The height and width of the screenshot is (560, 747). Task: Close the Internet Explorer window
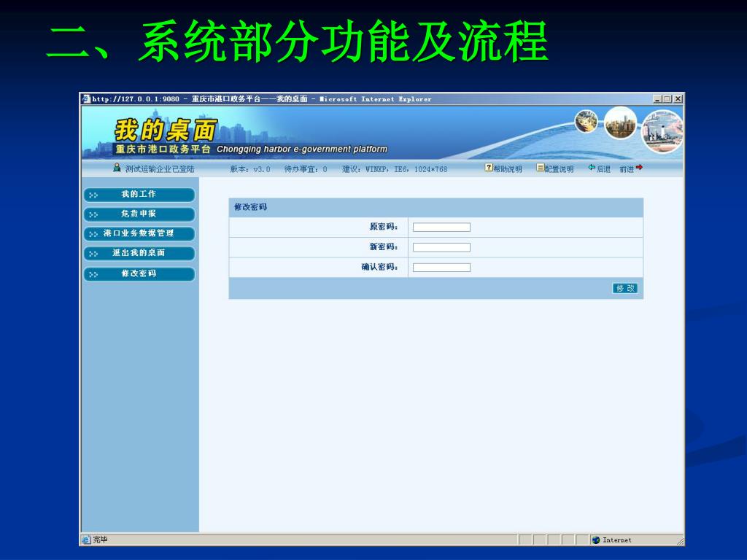(x=678, y=99)
